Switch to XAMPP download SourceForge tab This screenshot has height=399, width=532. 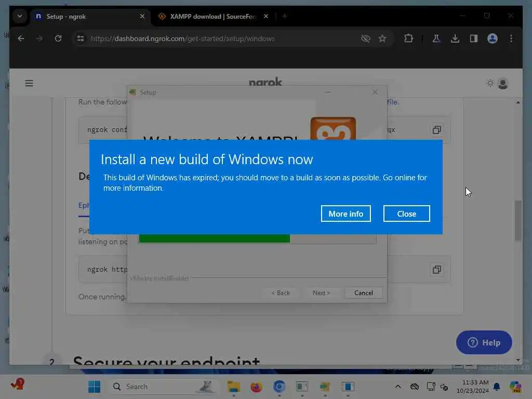[212, 16]
